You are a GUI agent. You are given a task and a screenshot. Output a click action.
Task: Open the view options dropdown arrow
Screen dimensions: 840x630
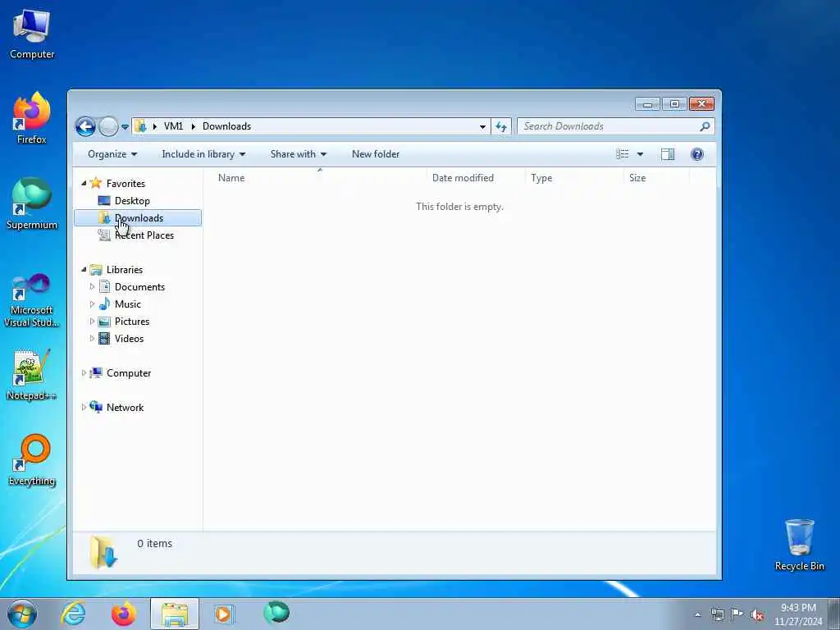point(640,154)
